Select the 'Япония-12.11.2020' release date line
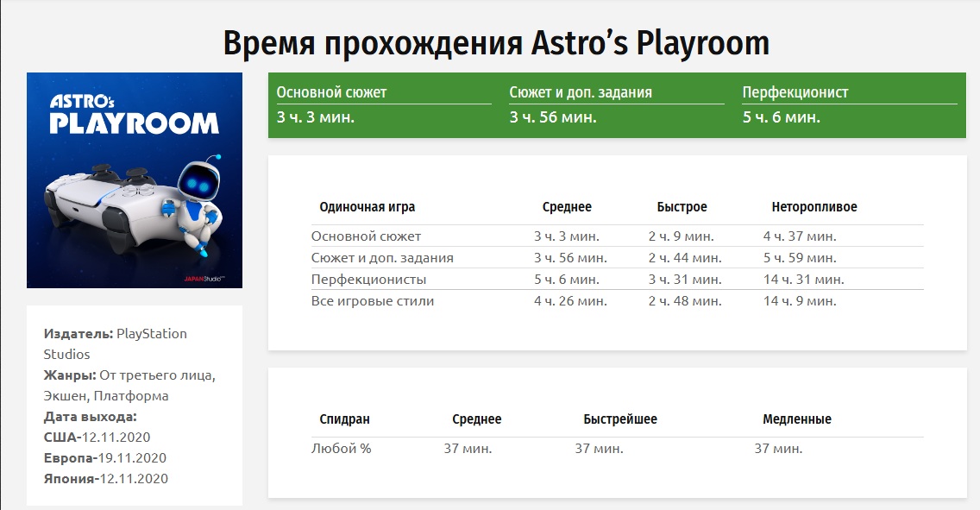 pyautogui.click(x=105, y=478)
